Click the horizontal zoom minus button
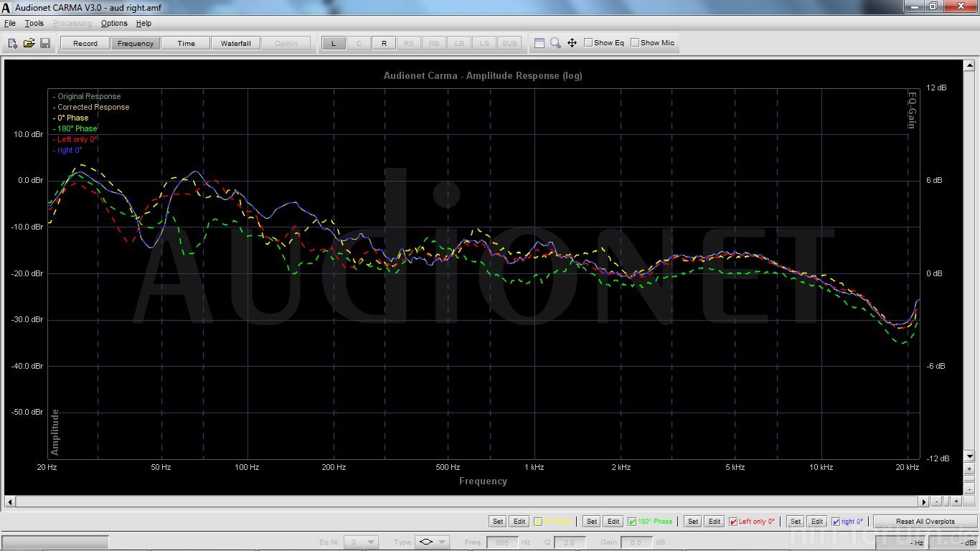 [936, 501]
